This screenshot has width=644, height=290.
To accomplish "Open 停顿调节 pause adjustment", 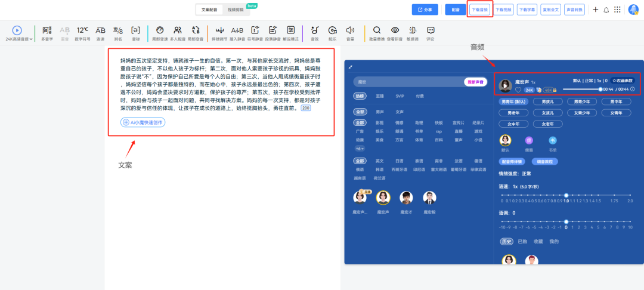I will (x=219, y=33).
